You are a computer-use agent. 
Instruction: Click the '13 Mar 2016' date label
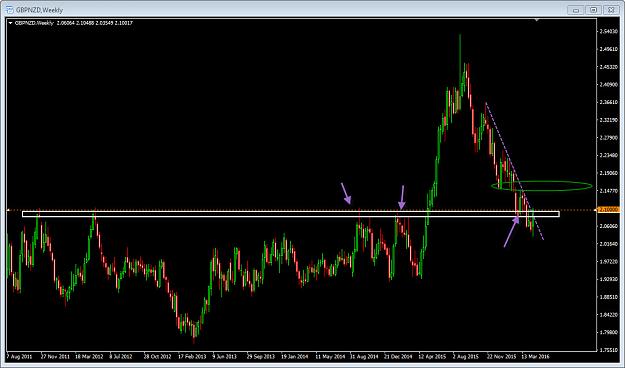(x=535, y=356)
